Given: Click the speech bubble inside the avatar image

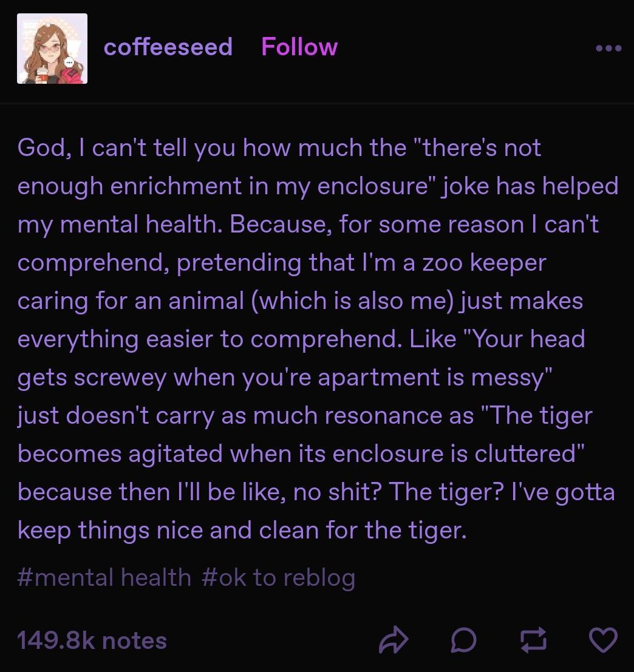Looking at the screenshot, I should point(70,63).
